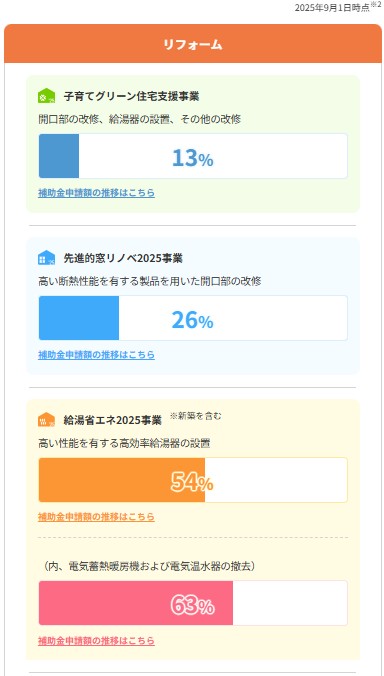This screenshot has height=676, width=384.
Task: Open 補助金申請額の推移はこちら link under 63% bar
Action: pos(97,640)
